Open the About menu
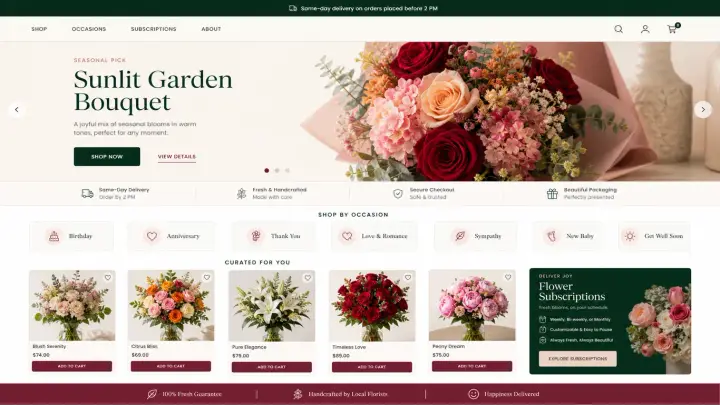This screenshot has width=720, height=405. (211, 29)
